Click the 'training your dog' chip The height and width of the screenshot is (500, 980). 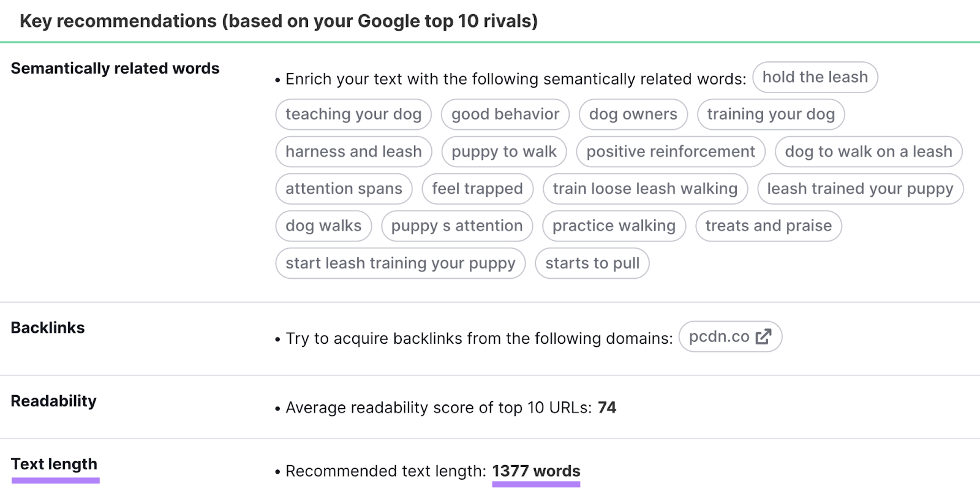(x=771, y=115)
